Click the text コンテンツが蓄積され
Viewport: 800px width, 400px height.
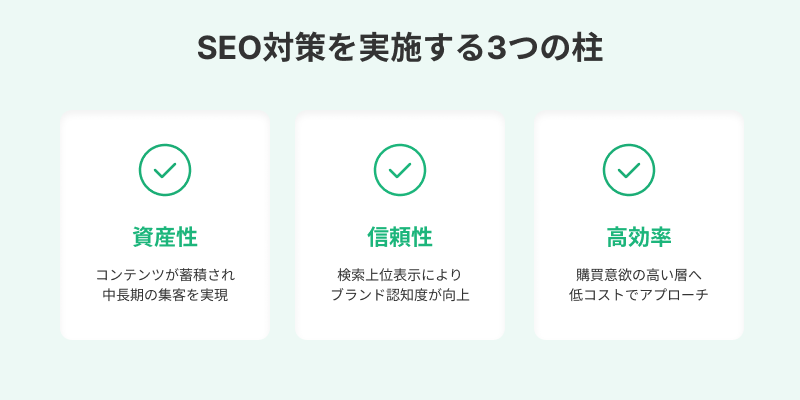click(x=164, y=274)
